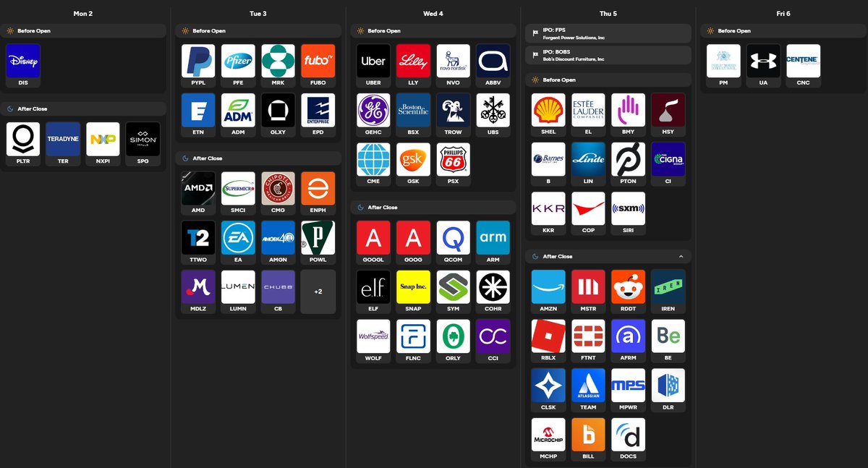The height and width of the screenshot is (468, 868).
Task: Open the Electronic Arts EA tile
Action: (238, 242)
